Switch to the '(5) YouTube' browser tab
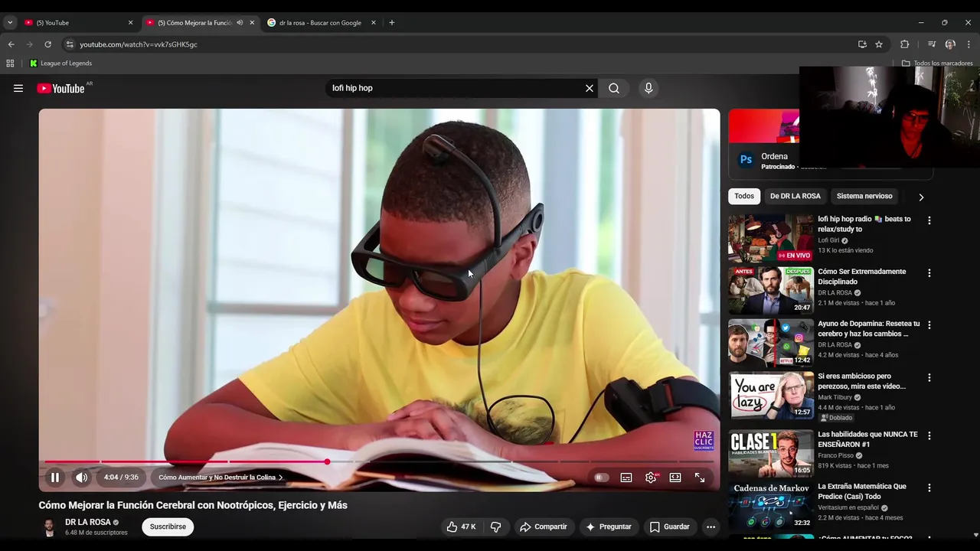 click(x=77, y=23)
